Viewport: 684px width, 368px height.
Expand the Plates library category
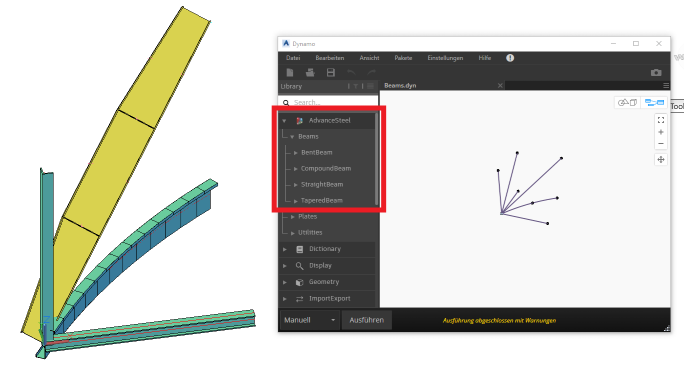coord(292,217)
